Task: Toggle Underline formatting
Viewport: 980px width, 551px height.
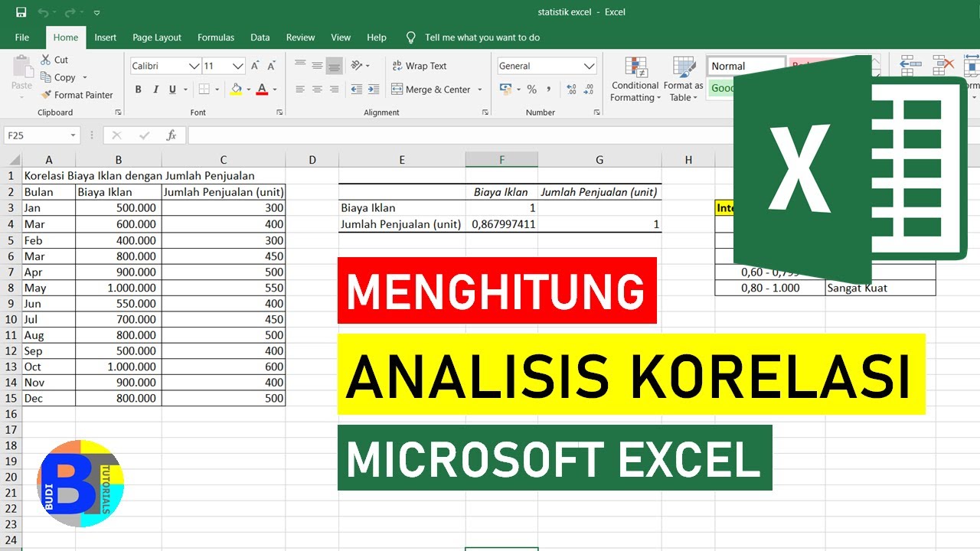Action: [x=172, y=90]
